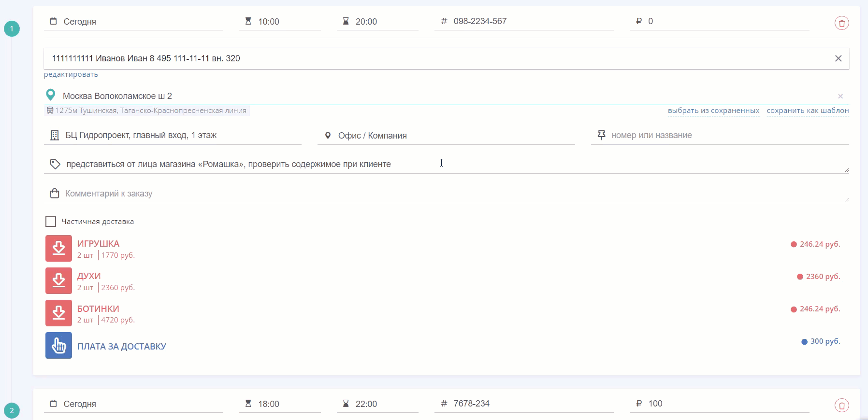
Task: Click the order number field 098-2234-567
Action: tap(524, 22)
